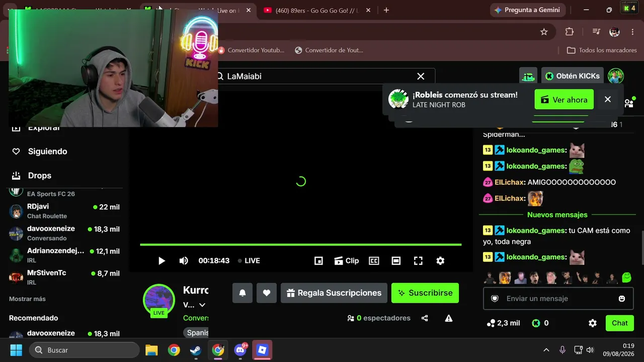Viewport: 644px width, 362px height.
Task: Report the stream with warning icon
Action: click(x=449, y=318)
